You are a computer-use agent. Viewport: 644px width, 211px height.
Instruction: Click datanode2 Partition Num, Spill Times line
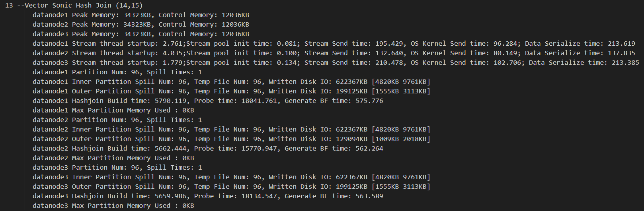[x=117, y=120]
